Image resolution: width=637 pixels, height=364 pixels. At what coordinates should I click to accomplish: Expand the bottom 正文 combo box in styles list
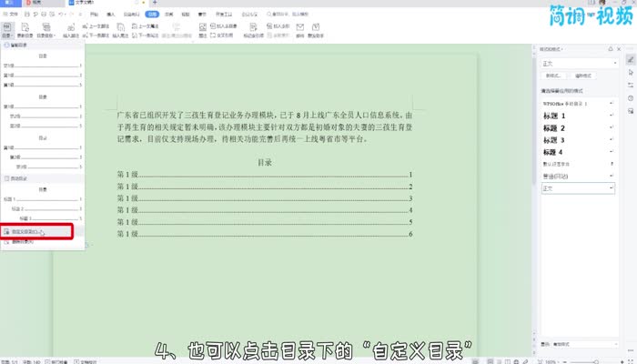(x=613, y=187)
